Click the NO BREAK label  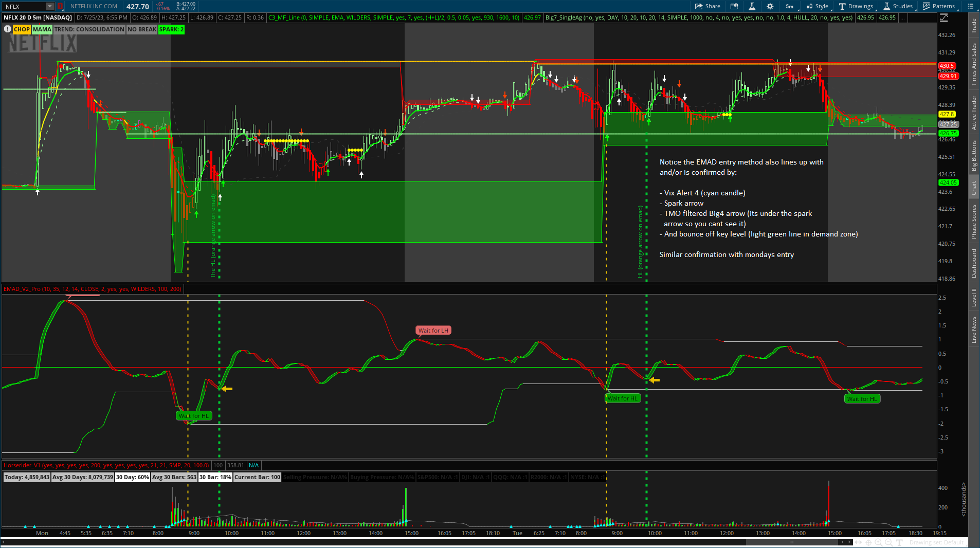tap(142, 29)
